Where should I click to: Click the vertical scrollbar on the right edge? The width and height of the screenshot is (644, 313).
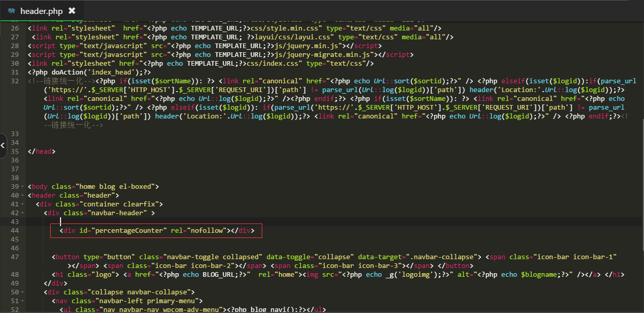(x=640, y=155)
